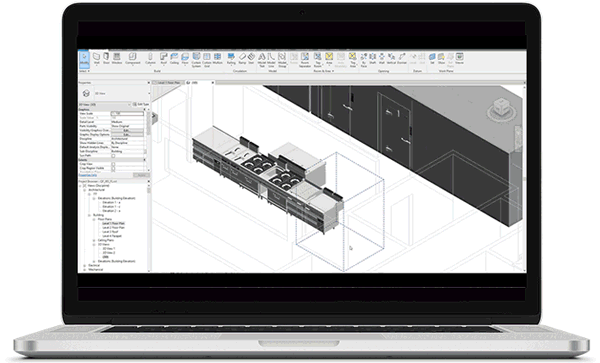Select the Mullion tool
The width and height of the screenshot is (600, 363).
click(217, 58)
